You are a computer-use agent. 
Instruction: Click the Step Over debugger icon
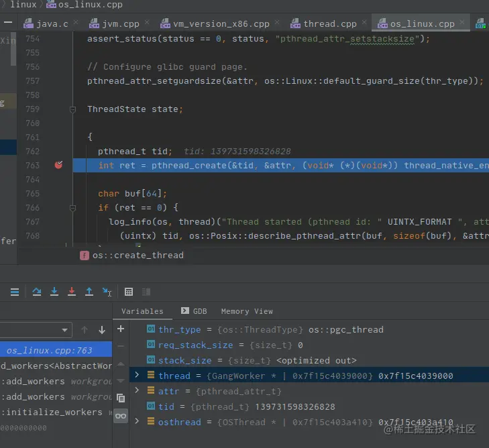pyautogui.click(x=37, y=292)
